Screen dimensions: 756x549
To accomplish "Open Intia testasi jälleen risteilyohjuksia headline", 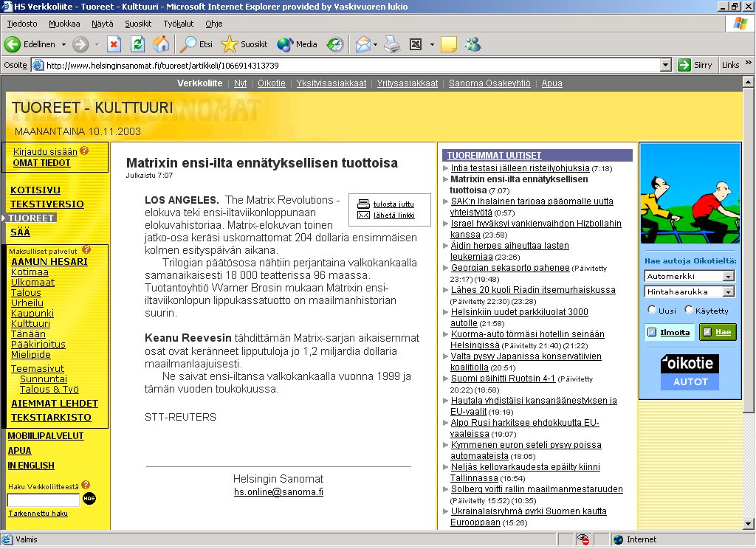I will (520, 168).
